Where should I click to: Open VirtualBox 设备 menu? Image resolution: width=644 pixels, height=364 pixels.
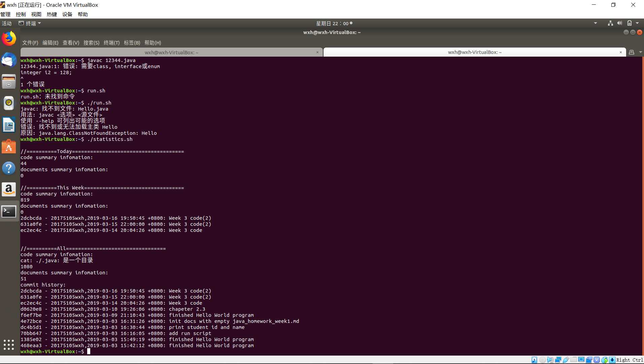pos(67,14)
